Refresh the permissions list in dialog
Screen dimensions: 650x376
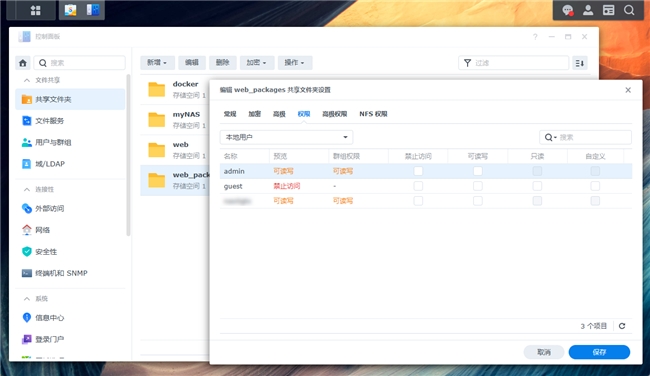coord(622,326)
